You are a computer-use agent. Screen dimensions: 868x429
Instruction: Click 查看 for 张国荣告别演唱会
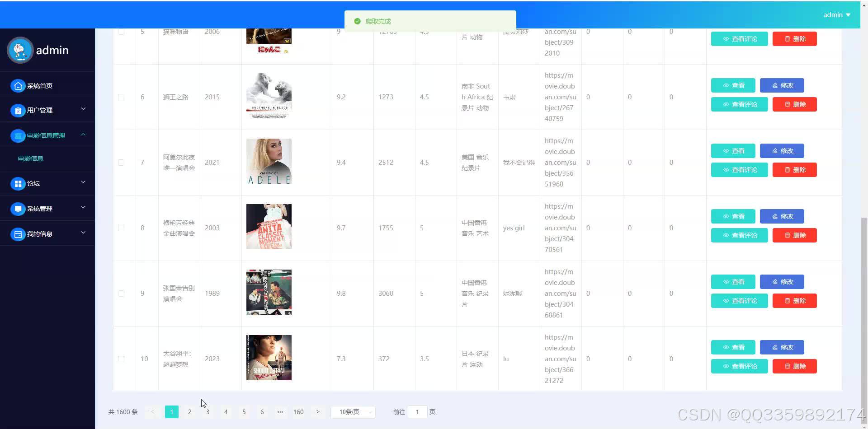tap(733, 282)
